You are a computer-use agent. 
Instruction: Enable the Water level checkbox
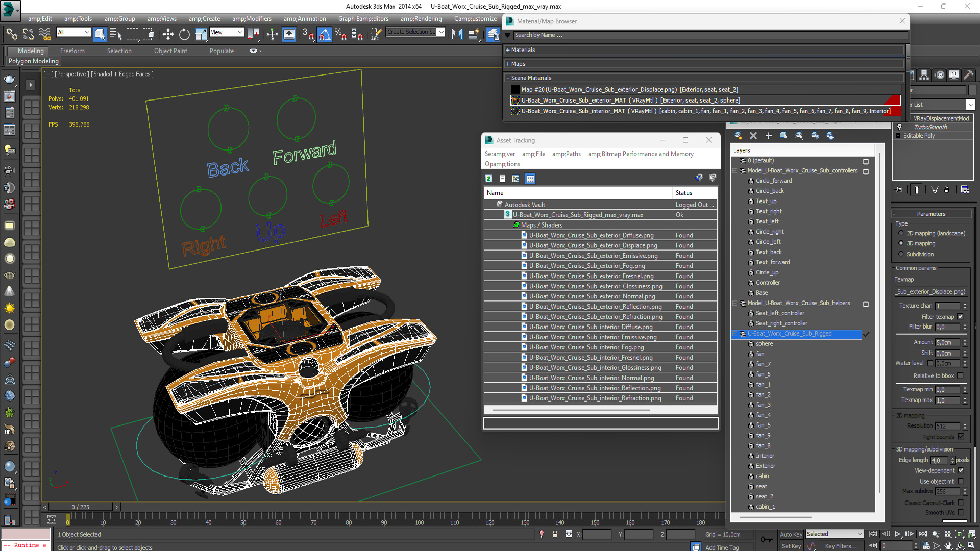click(x=930, y=363)
